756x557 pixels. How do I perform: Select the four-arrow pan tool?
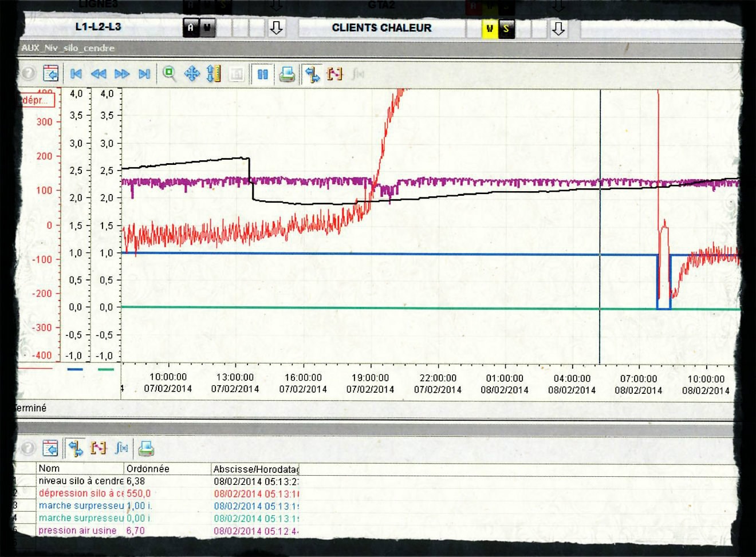point(191,74)
